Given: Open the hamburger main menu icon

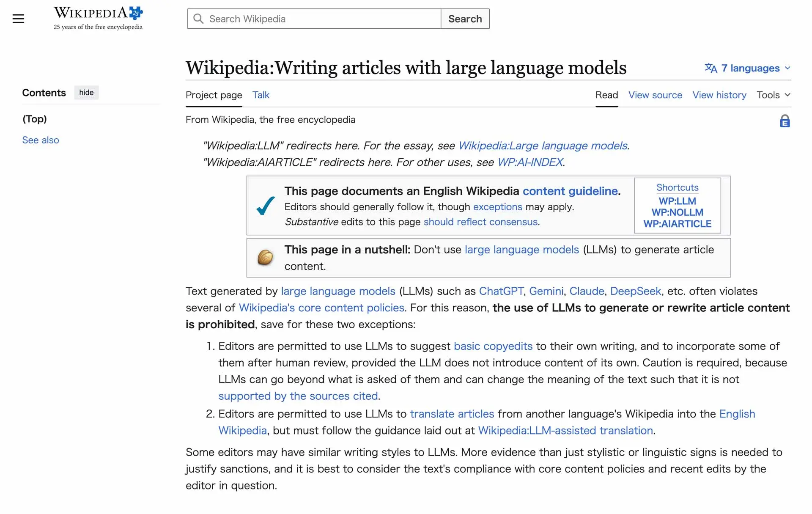Looking at the screenshot, I should [x=18, y=19].
